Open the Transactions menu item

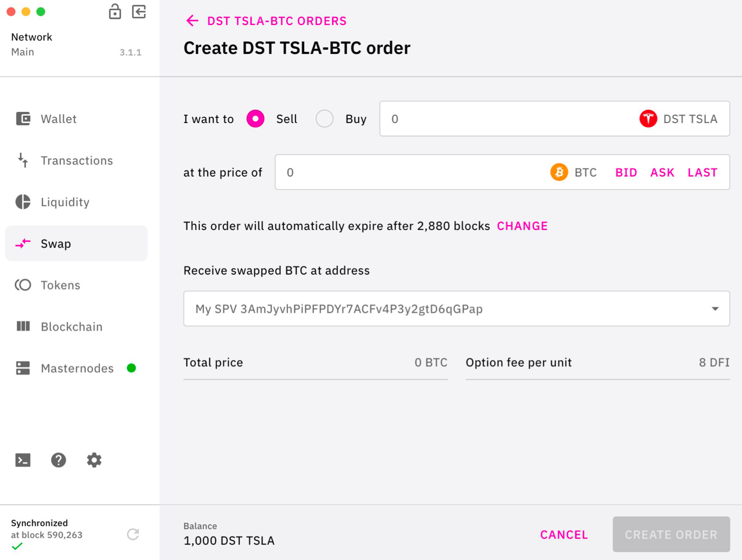point(76,160)
